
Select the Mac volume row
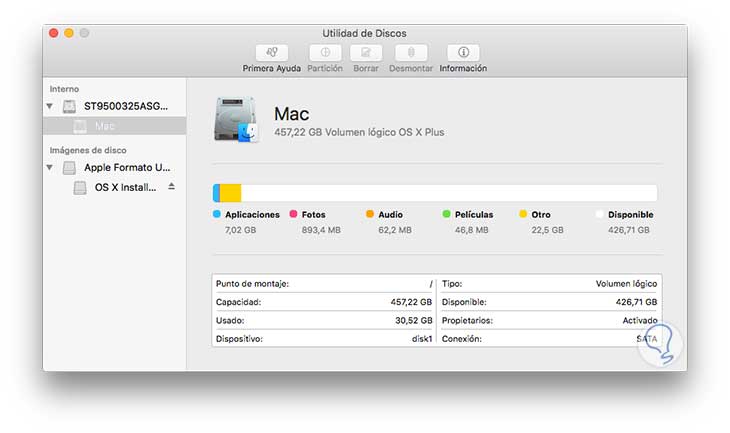(x=115, y=126)
